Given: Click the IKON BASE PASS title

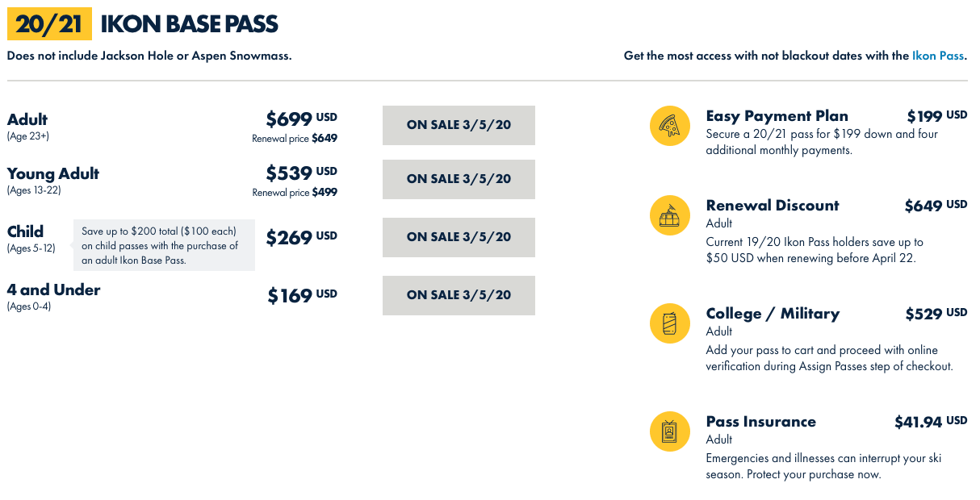Looking at the screenshot, I should point(189,24).
